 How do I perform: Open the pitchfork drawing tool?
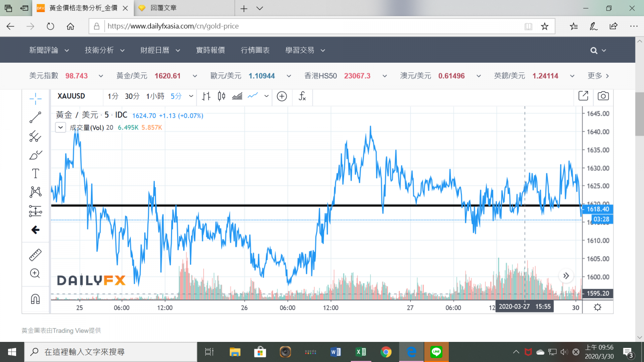(35, 136)
